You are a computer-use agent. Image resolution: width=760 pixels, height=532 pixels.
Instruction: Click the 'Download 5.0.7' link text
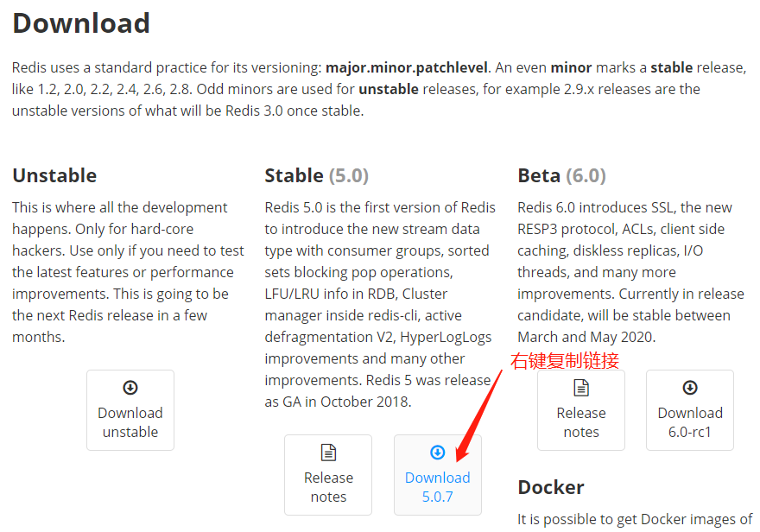click(x=438, y=487)
